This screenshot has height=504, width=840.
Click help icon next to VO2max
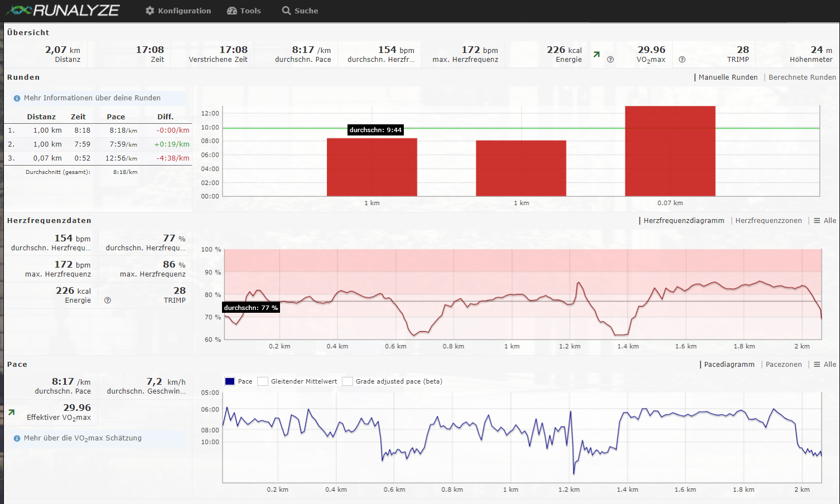tap(682, 60)
